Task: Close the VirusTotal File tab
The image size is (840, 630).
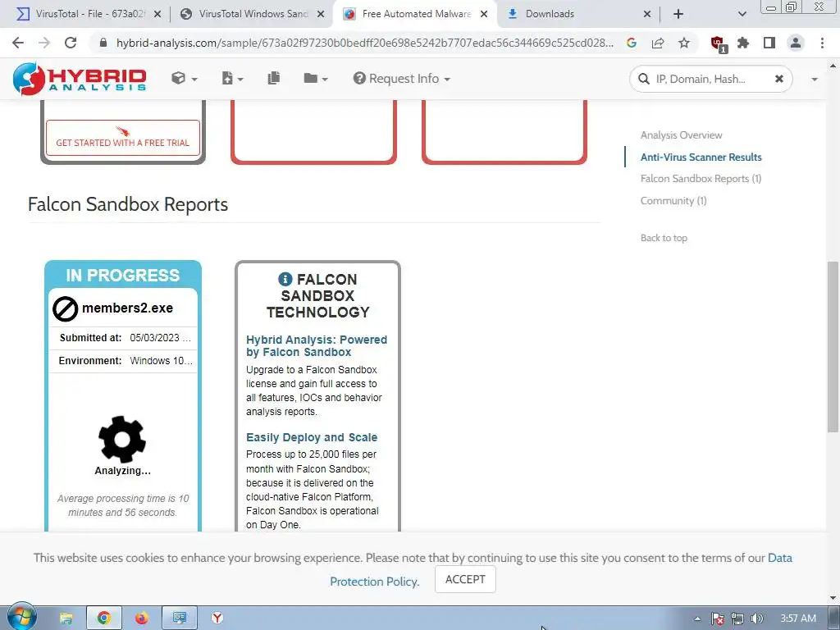Action: (157, 14)
